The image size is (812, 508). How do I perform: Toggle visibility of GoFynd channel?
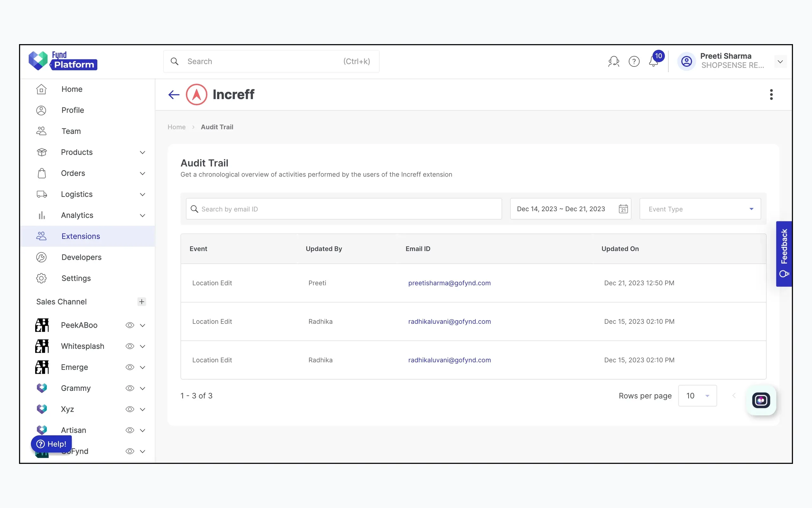point(130,451)
